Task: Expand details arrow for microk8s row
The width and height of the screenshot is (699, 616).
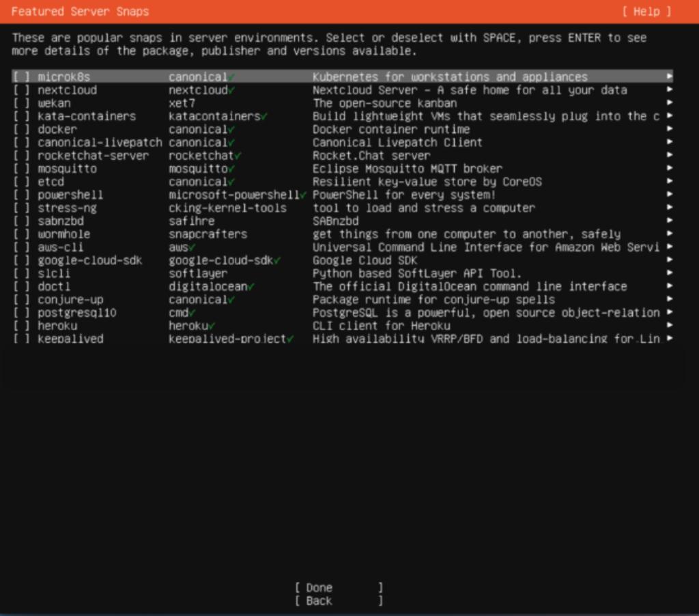Action: (x=670, y=77)
